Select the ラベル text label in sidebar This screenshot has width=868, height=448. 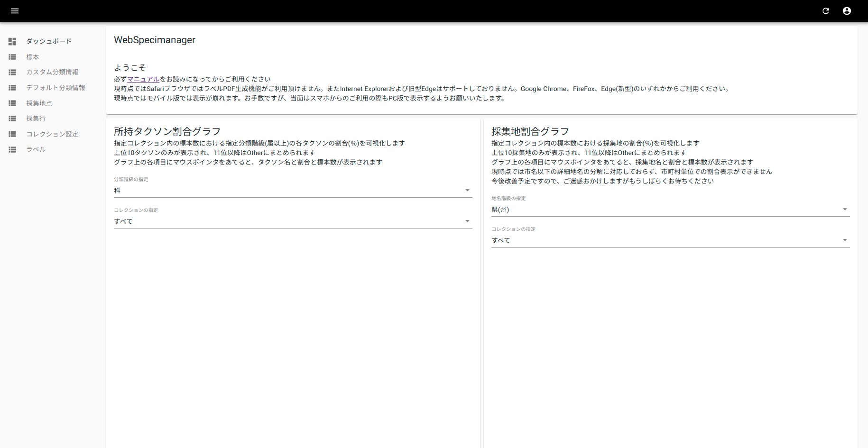pyautogui.click(x=36, y=149)
